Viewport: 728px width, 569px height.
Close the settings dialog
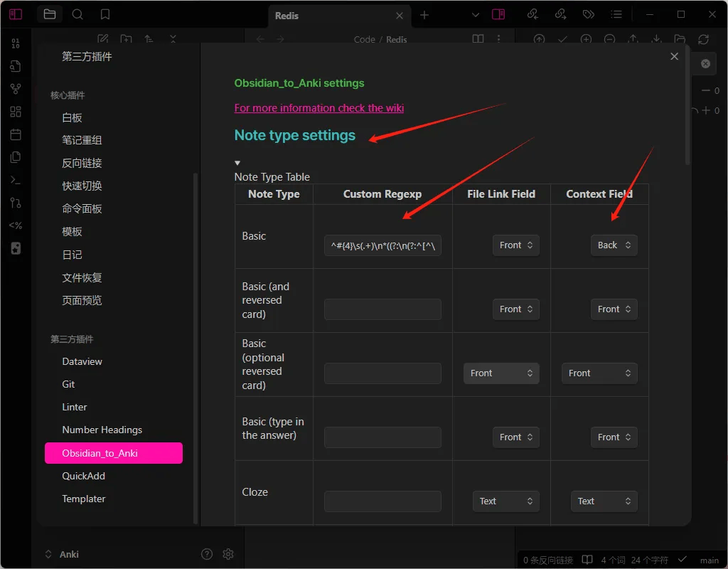coord(674,56)
